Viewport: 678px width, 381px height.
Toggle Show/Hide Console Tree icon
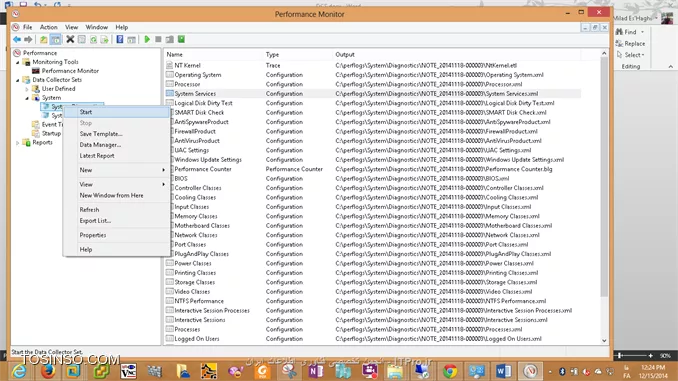(x=55, y=39)
